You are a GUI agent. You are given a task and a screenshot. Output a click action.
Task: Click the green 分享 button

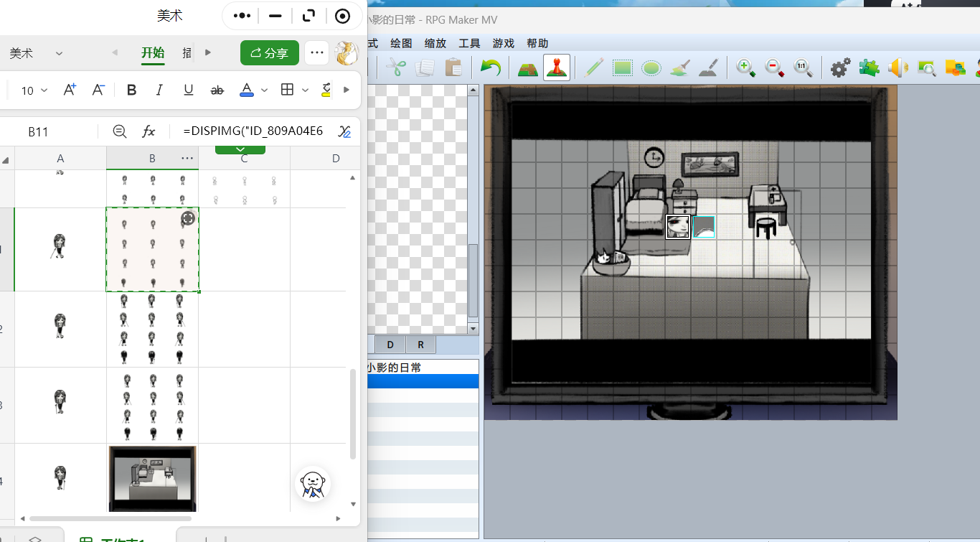[x=270, y=52]
